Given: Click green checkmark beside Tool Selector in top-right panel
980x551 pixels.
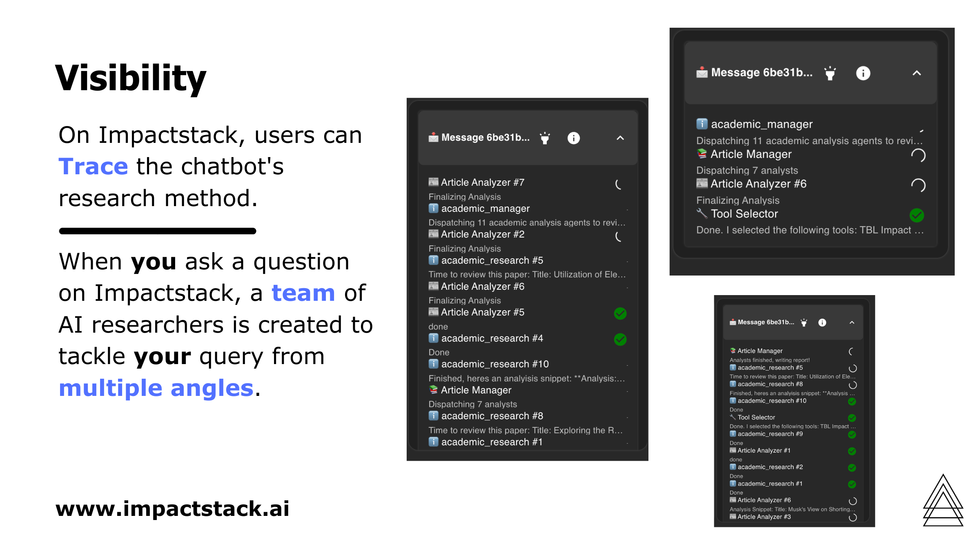Looking at the screenshot, I should (917, 215).
